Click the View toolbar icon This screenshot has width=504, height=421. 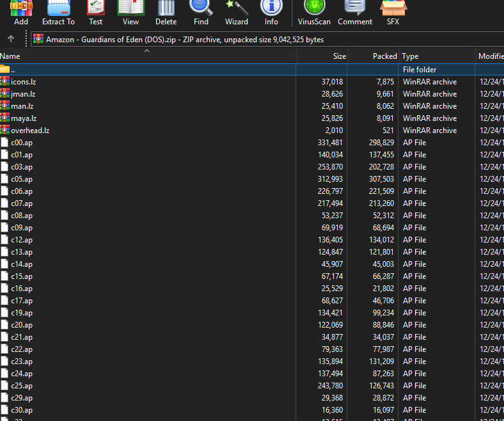[131, 8]
